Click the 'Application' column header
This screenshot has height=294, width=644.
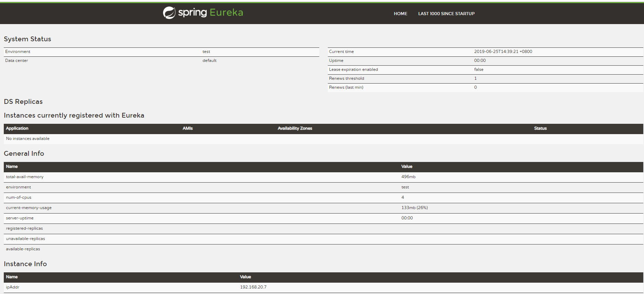click(17, 128)
